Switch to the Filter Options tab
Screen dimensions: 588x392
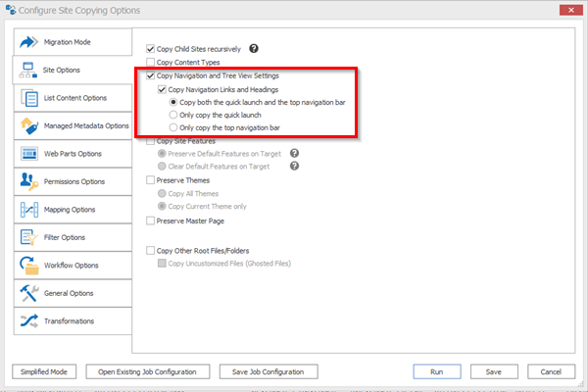(x=70, y=237)
